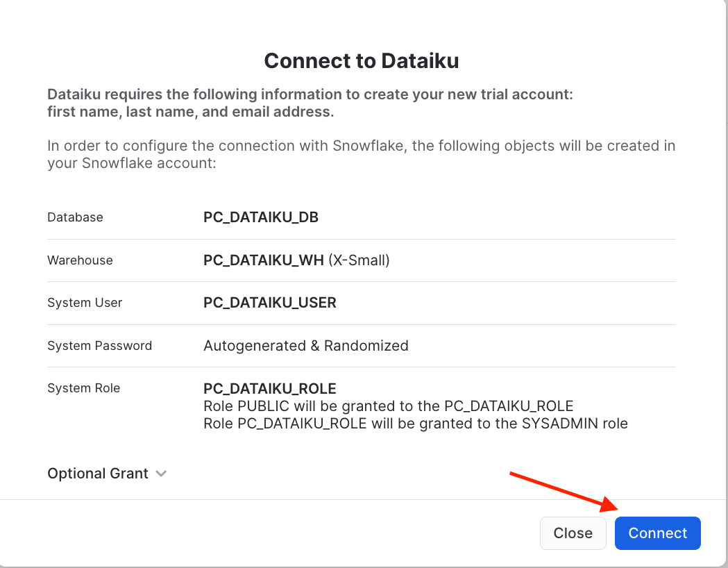Select the PC_DATAIKU_WH warehouse name
This screenshot has width=728, height=568.
click(x=263, y=260)
